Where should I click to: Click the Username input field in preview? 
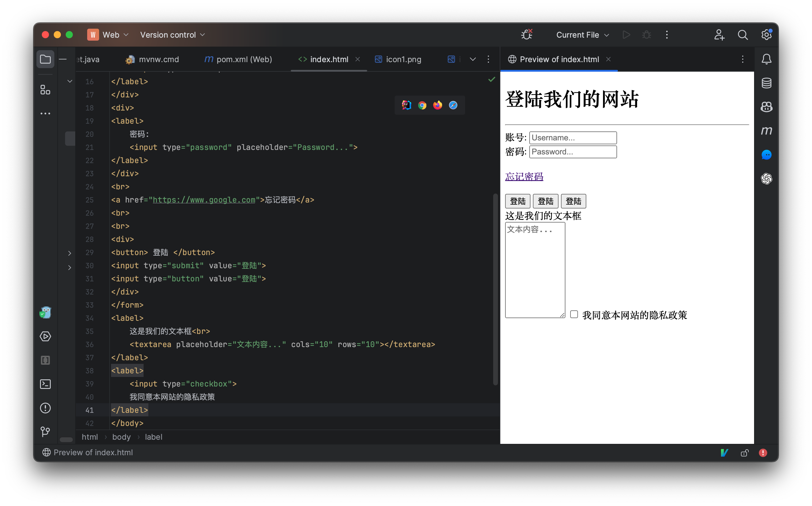click(x=573, y=137)
